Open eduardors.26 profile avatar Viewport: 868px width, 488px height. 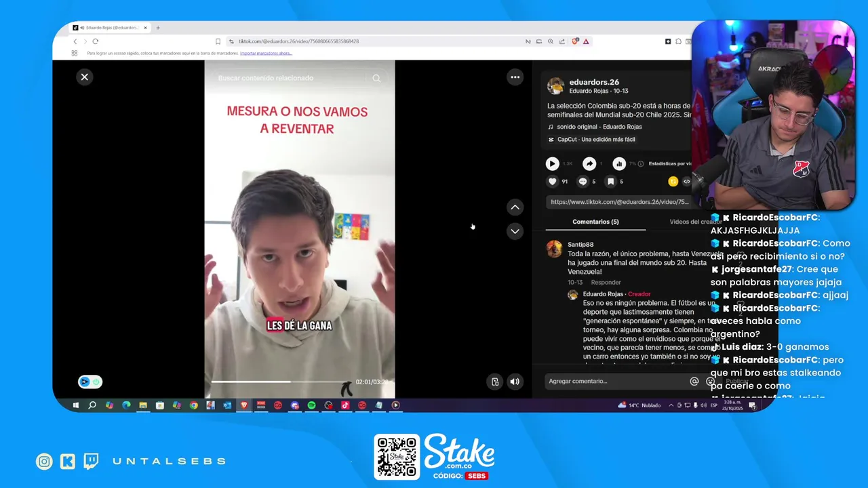[x=555, y=85]
